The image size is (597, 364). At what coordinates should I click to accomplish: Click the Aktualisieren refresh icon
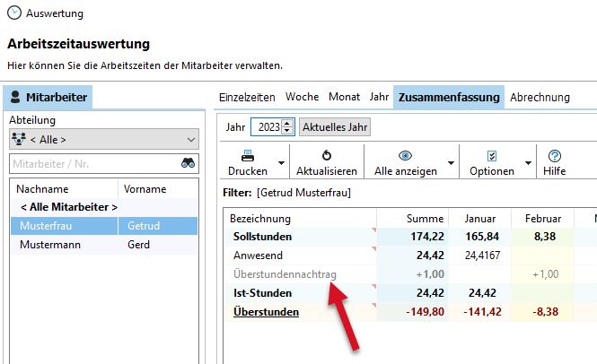[327, 155]
